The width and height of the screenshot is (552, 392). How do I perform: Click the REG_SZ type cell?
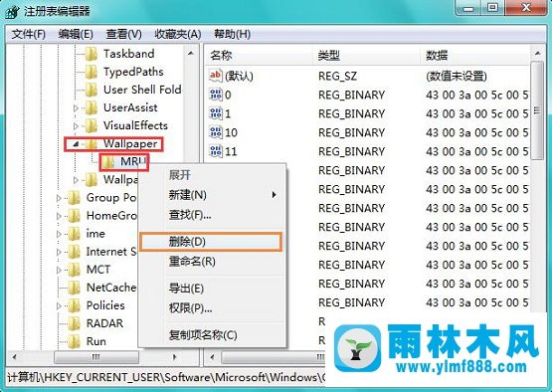(x=337, y=76)
